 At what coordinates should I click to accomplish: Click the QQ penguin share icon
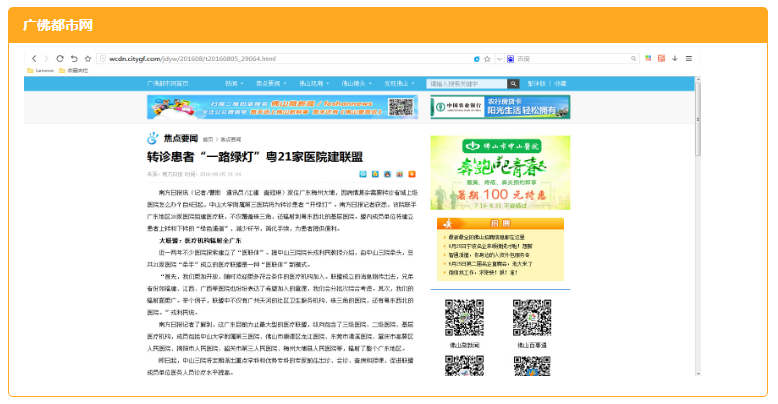point(388,174)
